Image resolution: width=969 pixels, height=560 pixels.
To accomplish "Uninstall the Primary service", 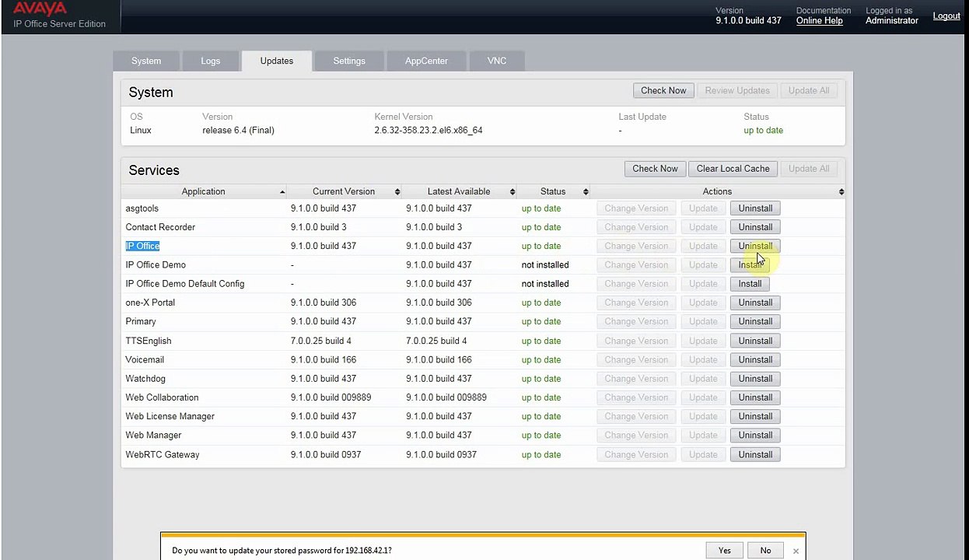I will (x=755, y=321).
